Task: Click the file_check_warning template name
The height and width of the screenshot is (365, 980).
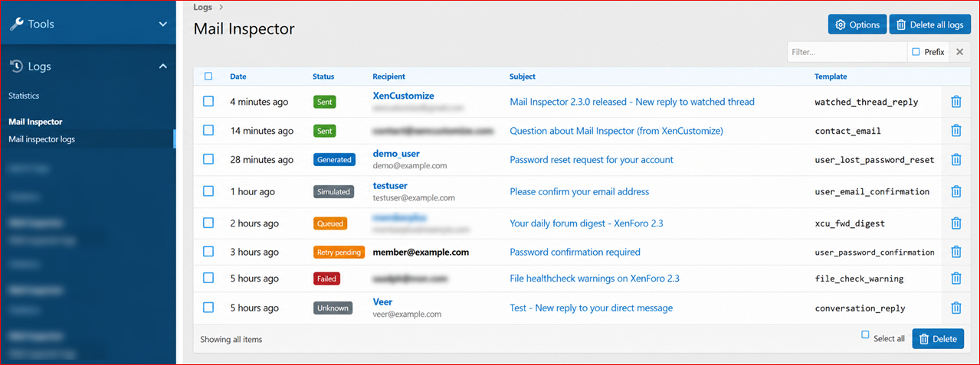Action: 859,279
